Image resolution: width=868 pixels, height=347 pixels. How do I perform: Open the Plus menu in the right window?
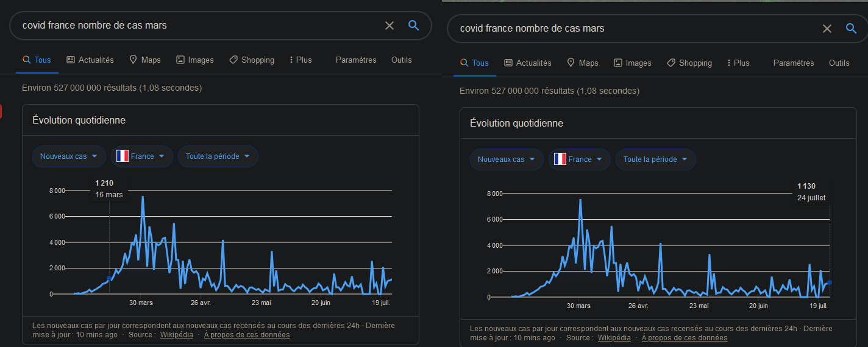point(738,63)
